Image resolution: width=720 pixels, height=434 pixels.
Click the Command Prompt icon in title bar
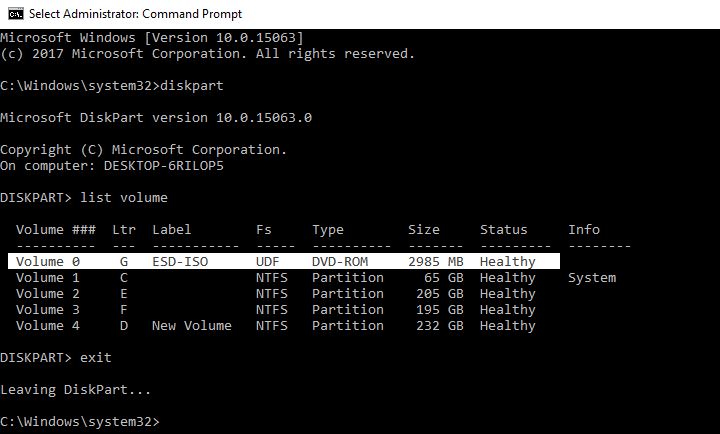(16, 14)
